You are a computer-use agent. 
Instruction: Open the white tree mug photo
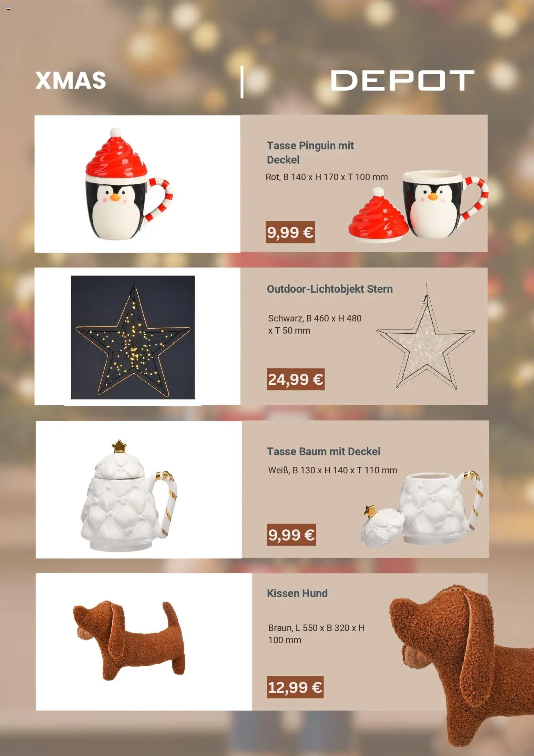click(x=139, y=489)
